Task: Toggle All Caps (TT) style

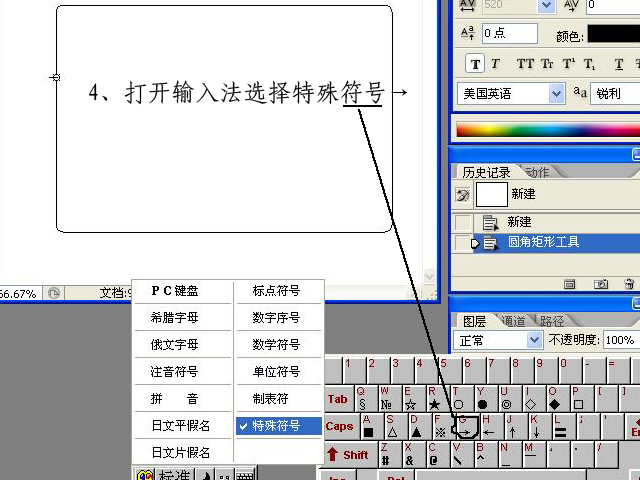Action: pos(525,64)
